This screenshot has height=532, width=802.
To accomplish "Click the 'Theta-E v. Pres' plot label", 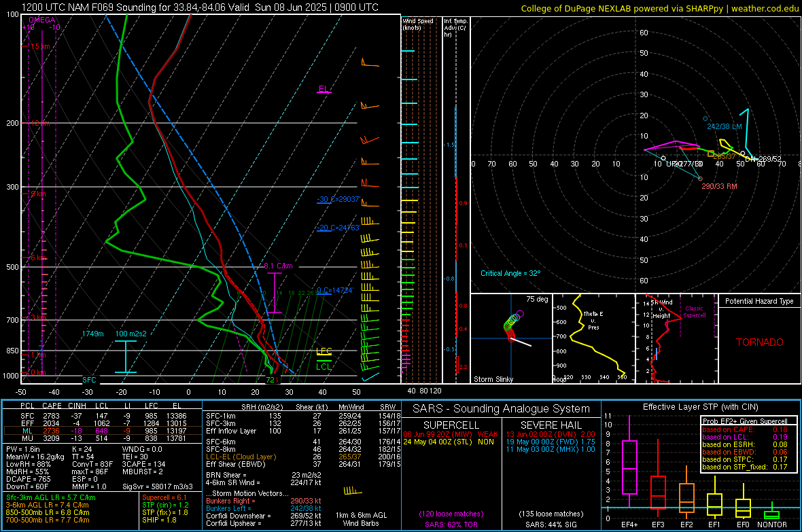I will coord(593,320).
